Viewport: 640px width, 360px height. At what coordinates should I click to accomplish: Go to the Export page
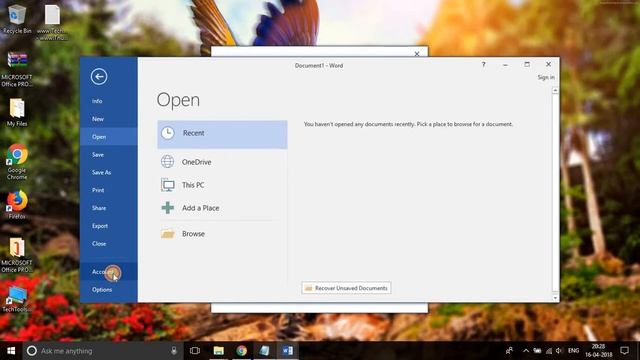(109, 226)
